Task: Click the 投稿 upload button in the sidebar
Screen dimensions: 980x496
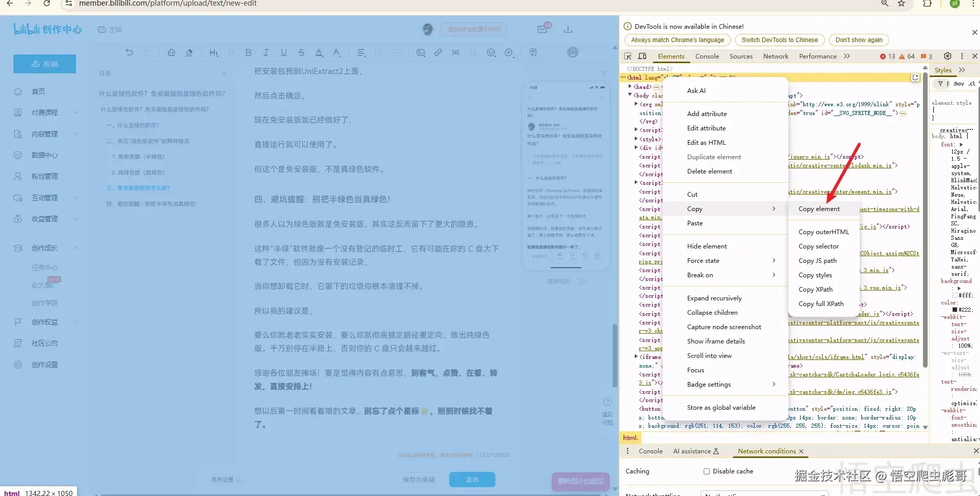Action: coord(45,64)
